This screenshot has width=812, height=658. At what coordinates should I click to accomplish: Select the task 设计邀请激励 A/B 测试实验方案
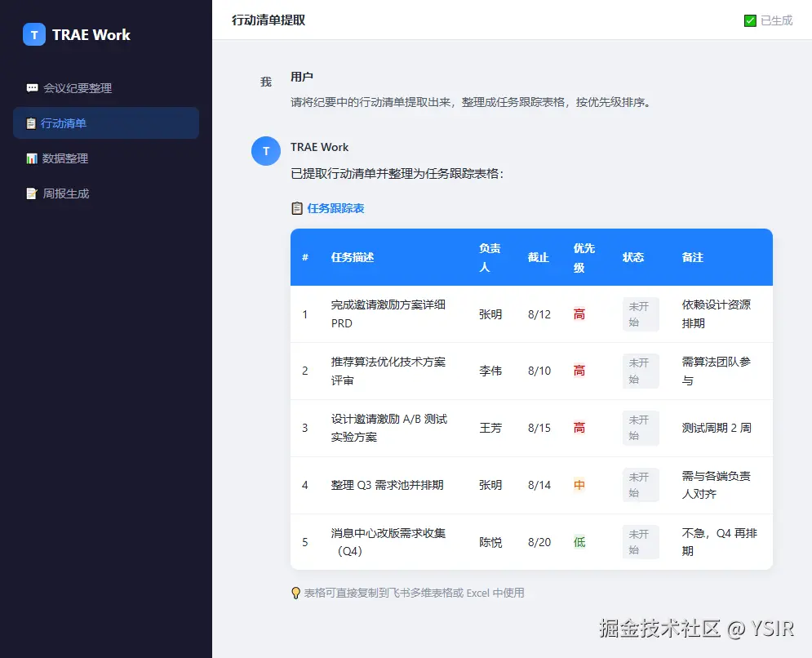coord(389,428)
